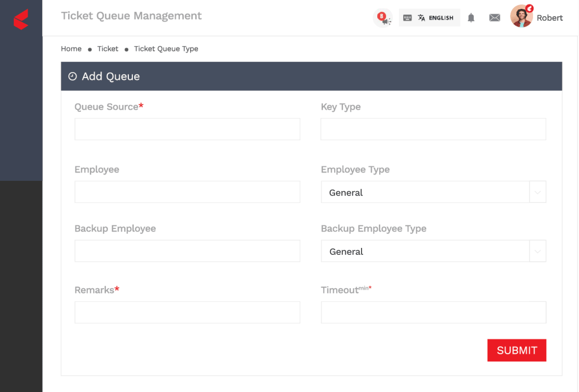Focus the Timeout input field
This screenshot has width=579, height=392.
(x=433, y=312)
